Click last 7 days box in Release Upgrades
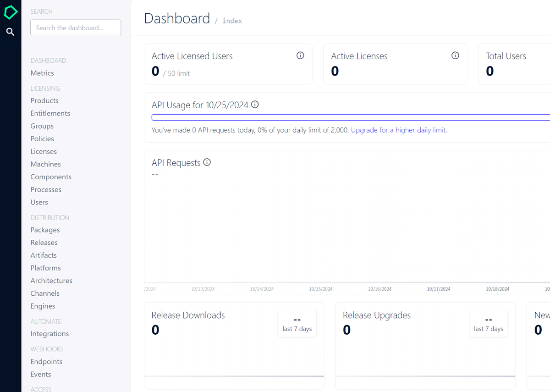The width and height of the screenshot is (550, 392). (489, 324)
